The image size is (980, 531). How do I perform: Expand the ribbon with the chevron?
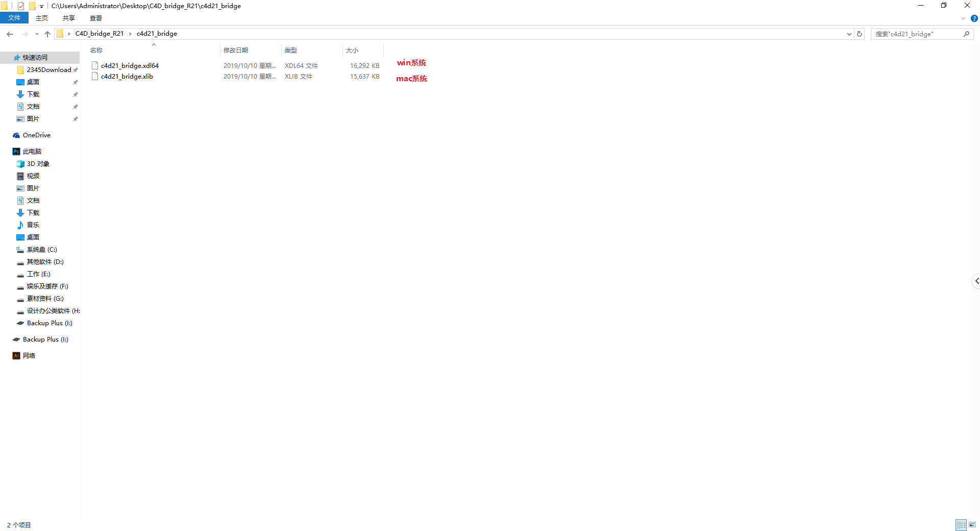click(x=963, y=18)
